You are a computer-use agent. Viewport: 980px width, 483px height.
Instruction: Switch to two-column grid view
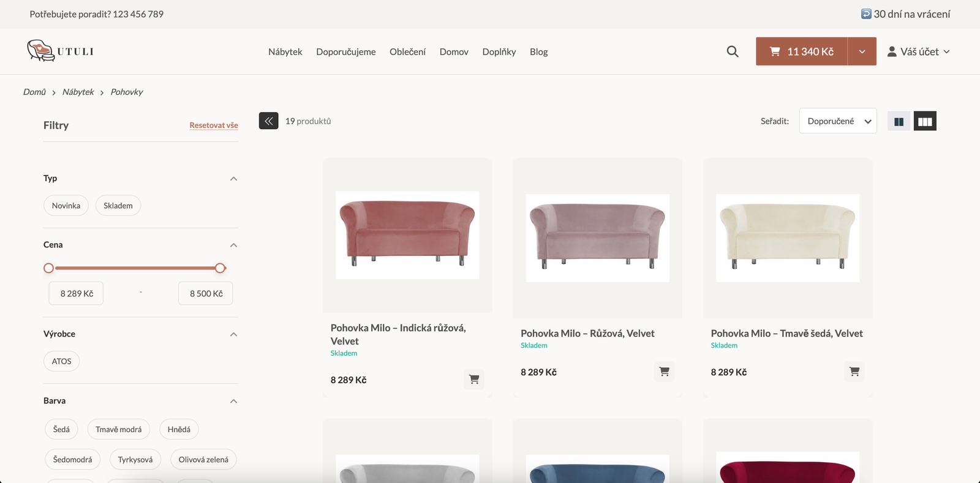click(899, 121)
